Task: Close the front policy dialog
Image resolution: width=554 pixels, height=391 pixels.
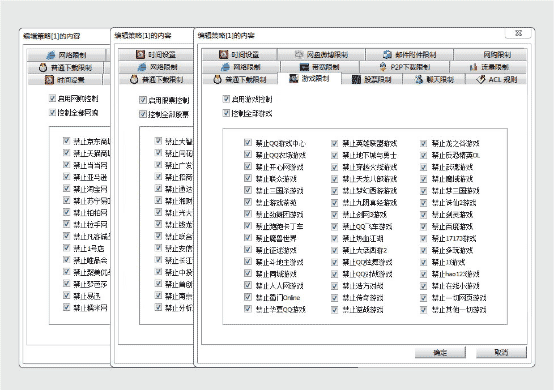Action: click(x=518, y=33)
